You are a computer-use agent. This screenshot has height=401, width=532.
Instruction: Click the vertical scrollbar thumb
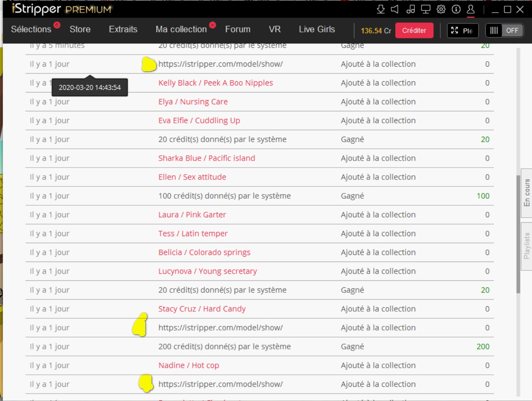pos(518,234)
